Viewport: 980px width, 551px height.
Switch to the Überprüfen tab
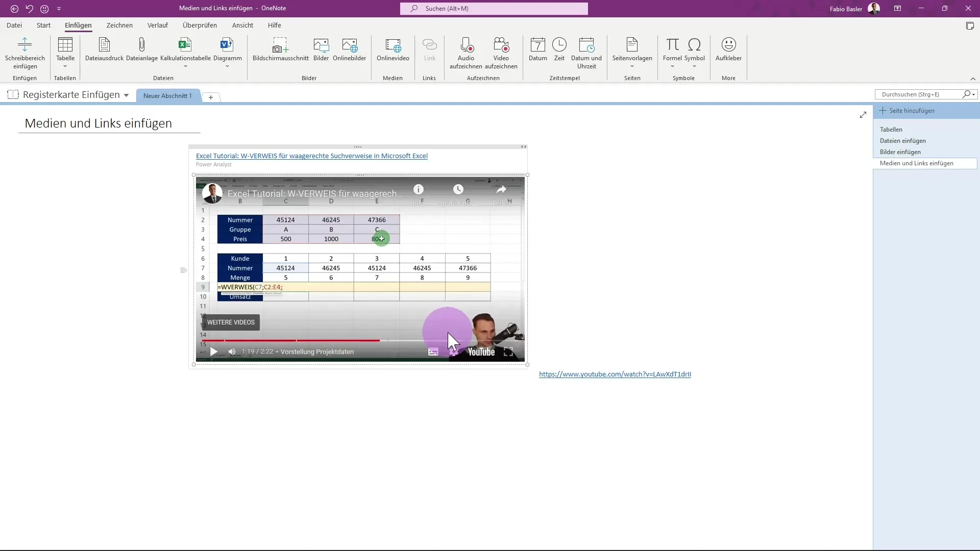[x=200, y=25]
